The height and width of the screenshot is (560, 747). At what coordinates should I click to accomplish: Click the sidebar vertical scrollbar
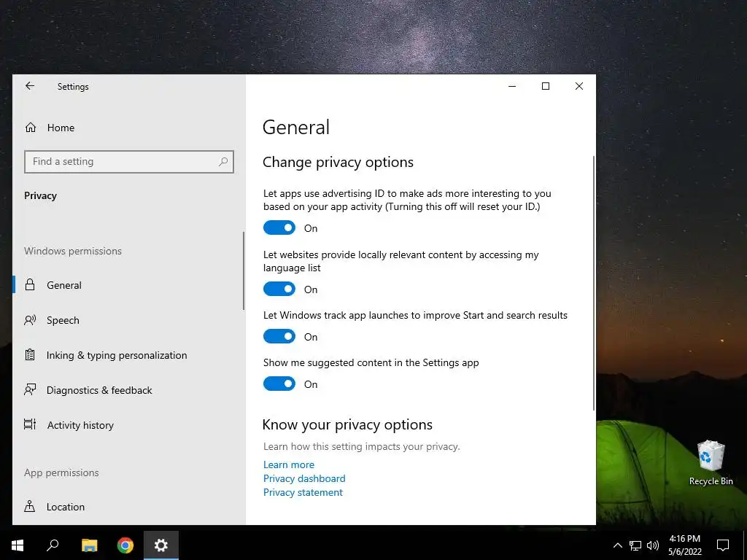(x=244, y=271)
